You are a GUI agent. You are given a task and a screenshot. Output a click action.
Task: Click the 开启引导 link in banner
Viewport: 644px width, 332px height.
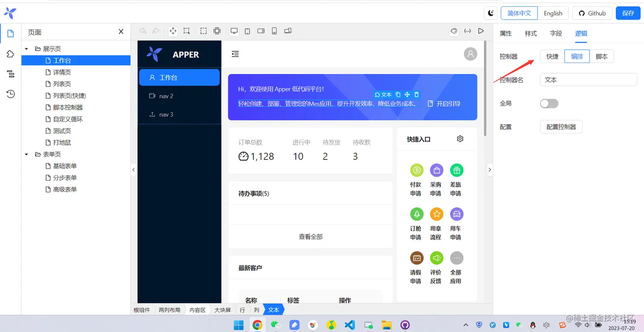444,103
